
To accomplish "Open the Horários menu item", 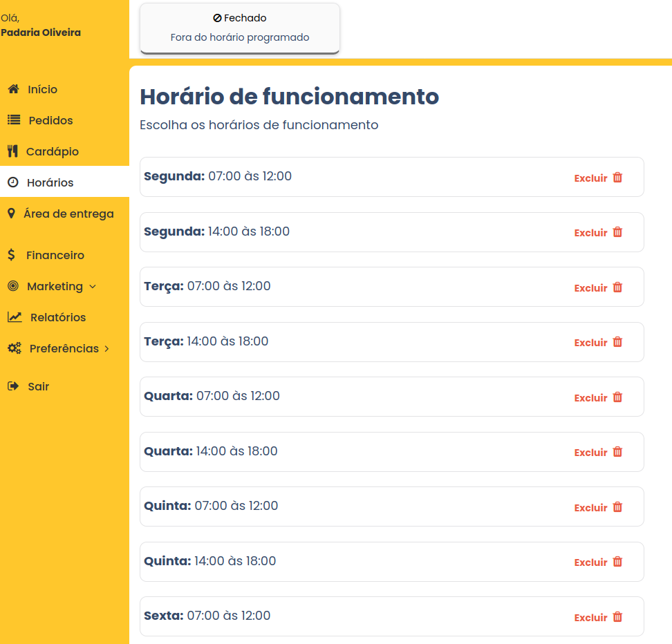I will [x=50, y=182].
